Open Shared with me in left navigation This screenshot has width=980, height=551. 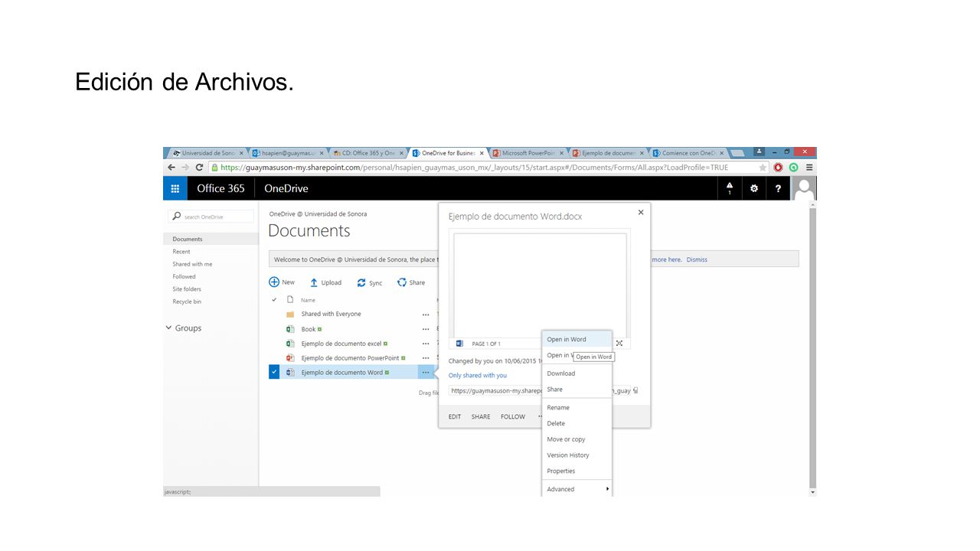tap(192, 264)
